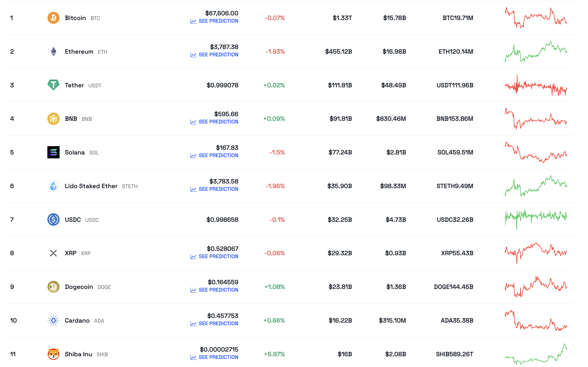Click the USDC blue dollar icon
Image resolution: width=588 pixels, height=367 pixels.
[53, 220]
